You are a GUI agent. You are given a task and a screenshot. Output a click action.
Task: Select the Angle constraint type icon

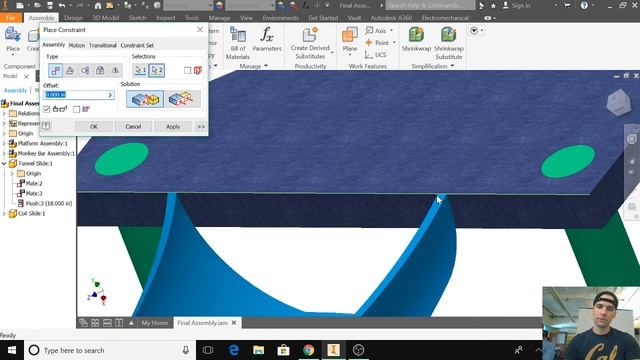[x=70, y=71]
